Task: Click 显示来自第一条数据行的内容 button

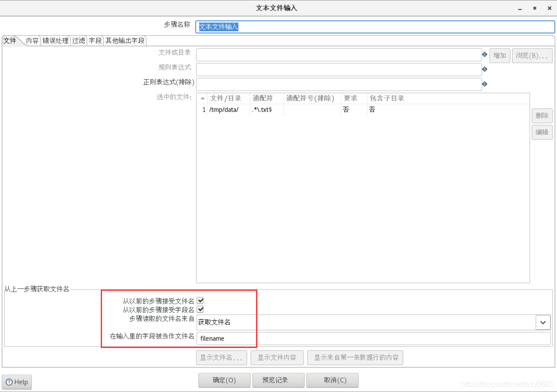Action: [355, 358]
